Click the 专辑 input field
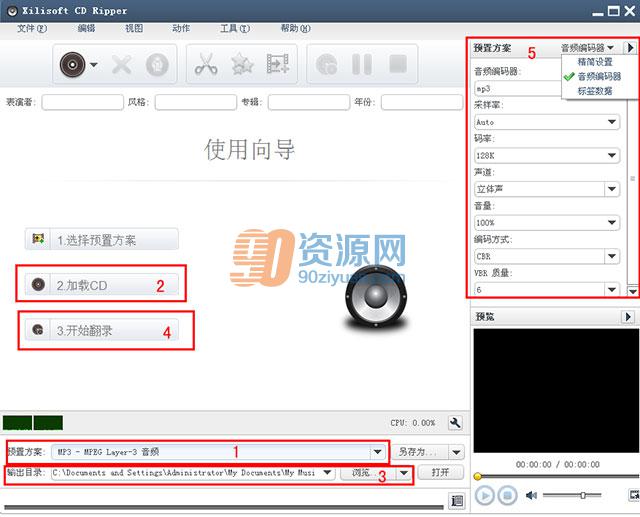 [309, 102]
